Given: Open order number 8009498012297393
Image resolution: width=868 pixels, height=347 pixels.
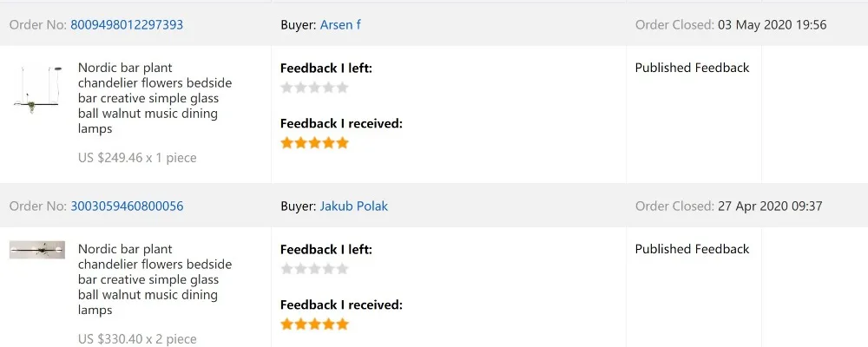Looking at the screenshot, I should 127,25.
